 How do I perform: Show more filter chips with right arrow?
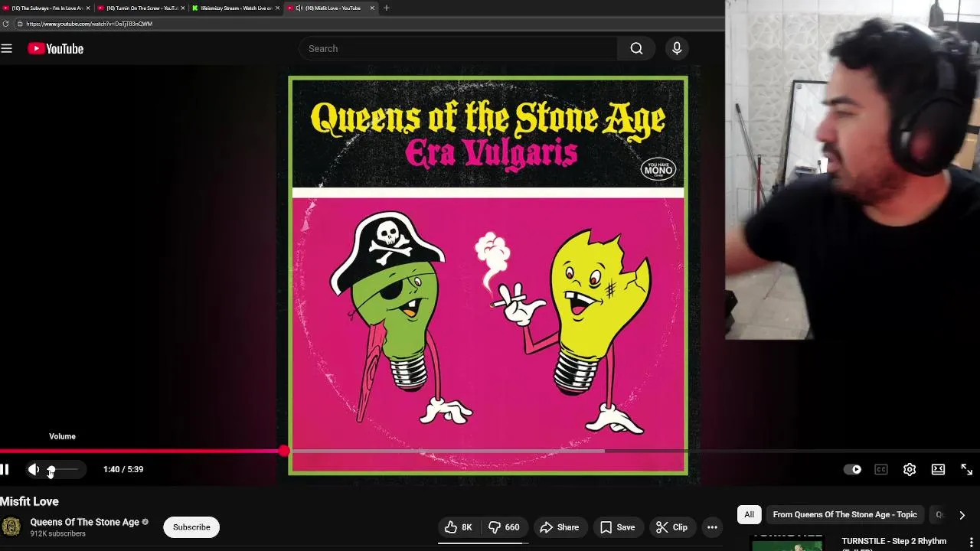962,515
